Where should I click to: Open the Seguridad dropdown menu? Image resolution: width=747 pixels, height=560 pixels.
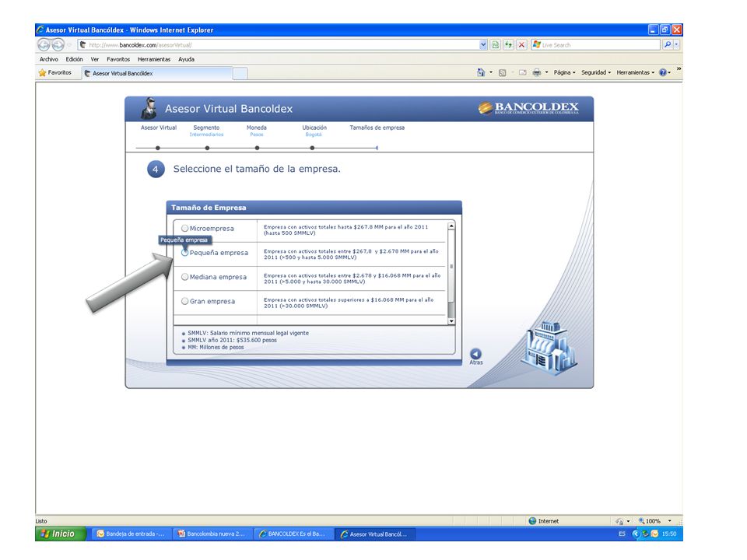pyautogui.click(x=596, y=72)
